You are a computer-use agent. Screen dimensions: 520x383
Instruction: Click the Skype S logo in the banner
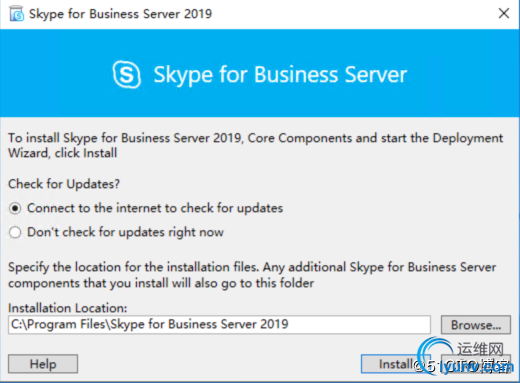(127, 74)
